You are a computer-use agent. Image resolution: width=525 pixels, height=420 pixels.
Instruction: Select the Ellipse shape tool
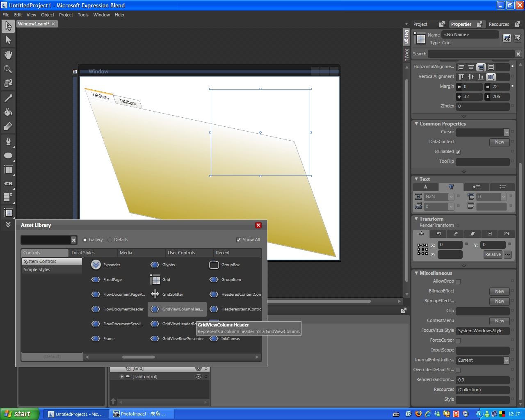(8, 155)
